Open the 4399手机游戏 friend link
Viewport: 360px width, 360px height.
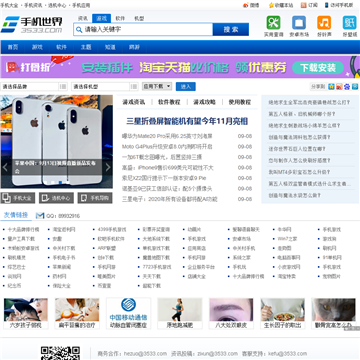click(x=112, y=230)
